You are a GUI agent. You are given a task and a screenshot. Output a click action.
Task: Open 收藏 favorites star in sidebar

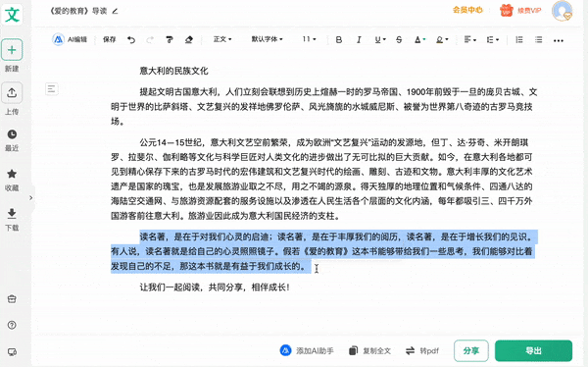pyautogui.click(x=12, y=180)
